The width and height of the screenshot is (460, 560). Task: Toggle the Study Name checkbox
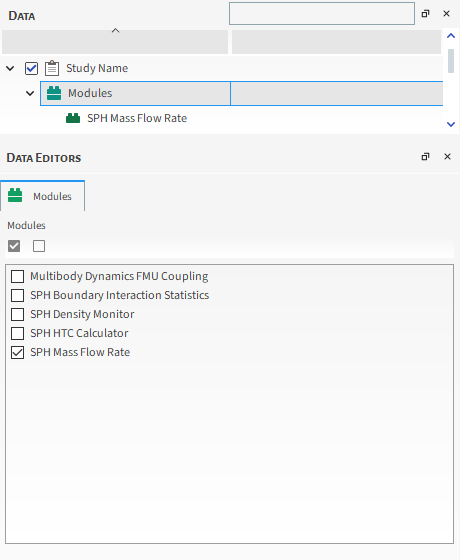click(x=31, y=68)
